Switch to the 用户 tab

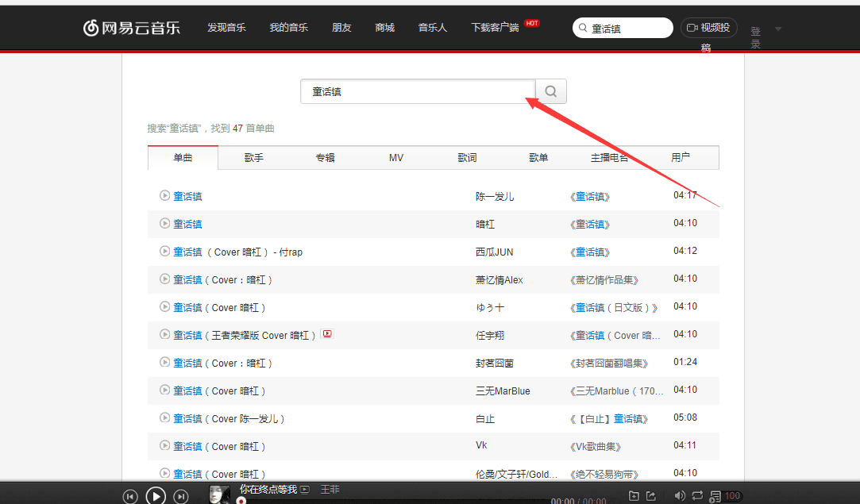(681, 158)
